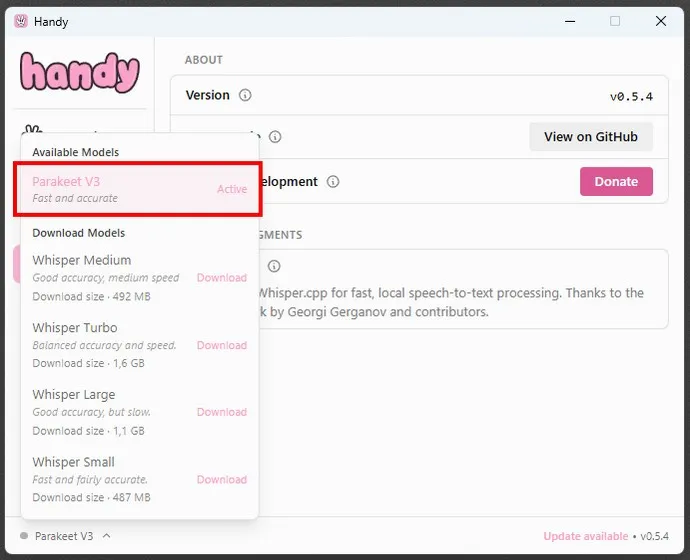Click the Available Models header
The height and width of the screenshot is (560, 690).
[x=76, y=152]
